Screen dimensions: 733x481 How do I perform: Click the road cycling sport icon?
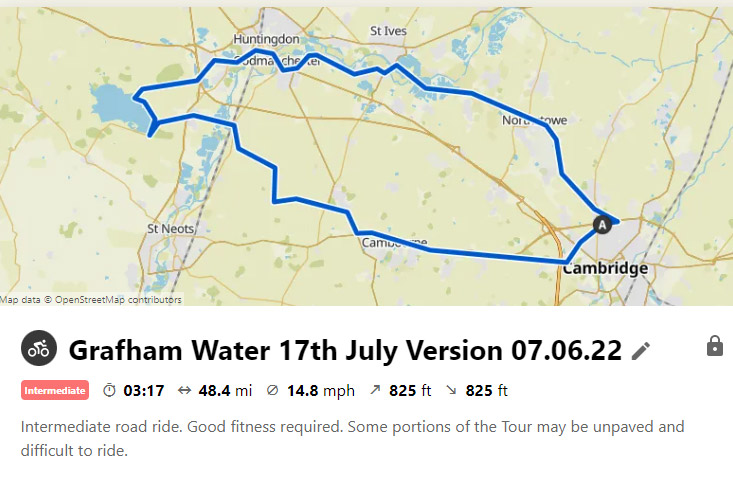coord(39,348)
